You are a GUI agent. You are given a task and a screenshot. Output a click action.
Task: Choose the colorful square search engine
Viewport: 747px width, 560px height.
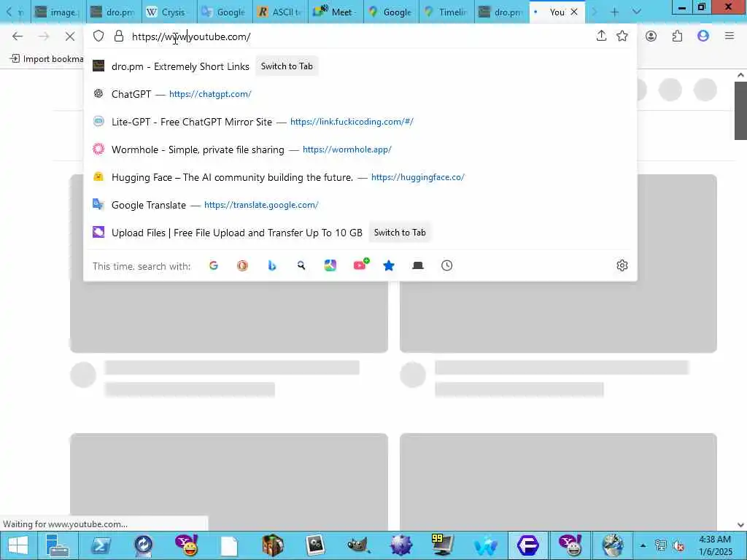tap(330, 265)
